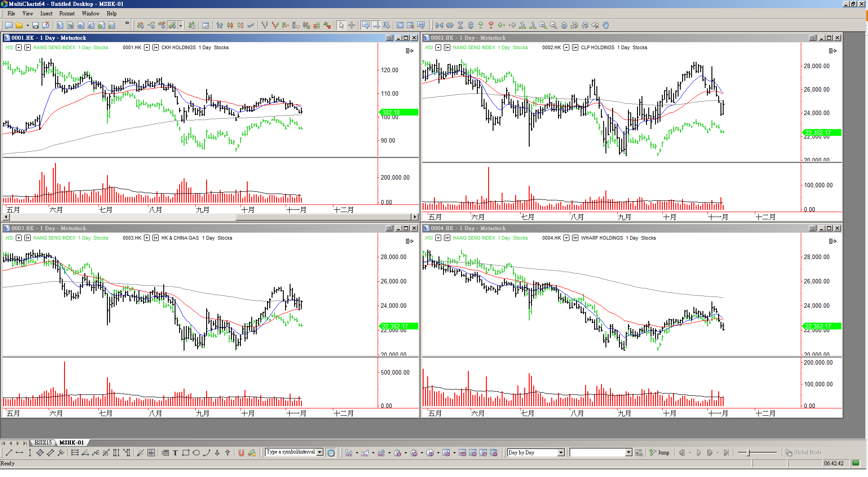
Task: Select the hand pan tool
Action: 606,25
